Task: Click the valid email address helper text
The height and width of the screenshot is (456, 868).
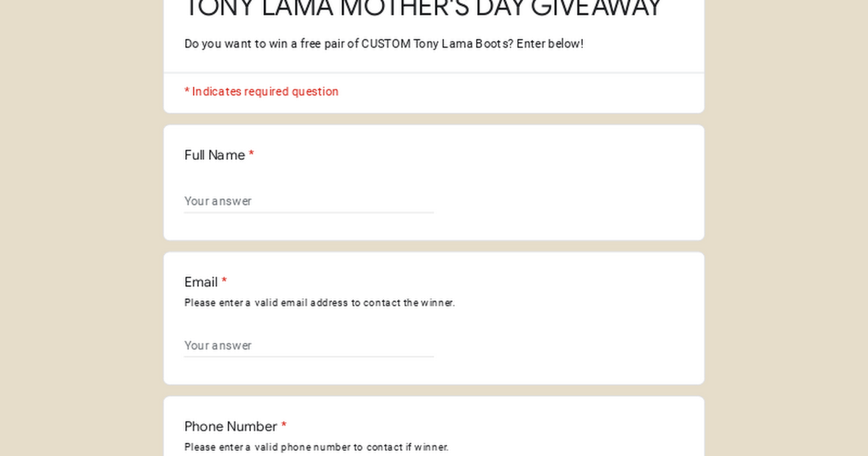Action: coord(320,303)
